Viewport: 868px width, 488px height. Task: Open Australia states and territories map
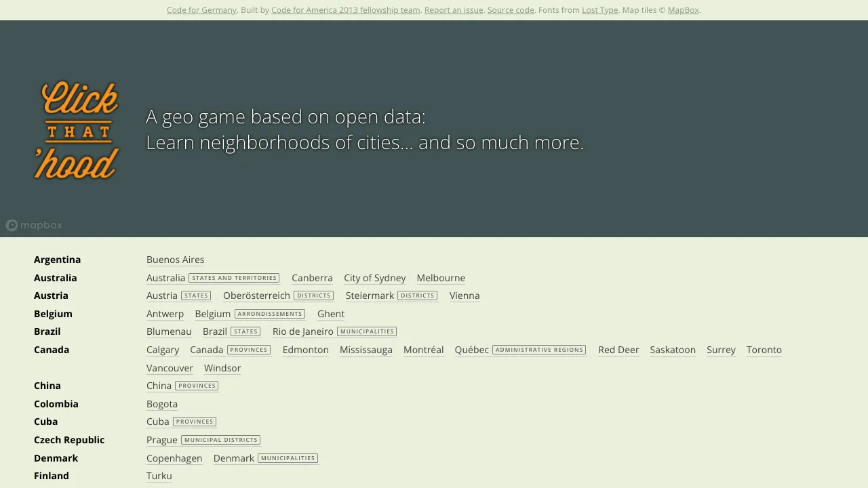pyautogui.click(x=213, y=278)
